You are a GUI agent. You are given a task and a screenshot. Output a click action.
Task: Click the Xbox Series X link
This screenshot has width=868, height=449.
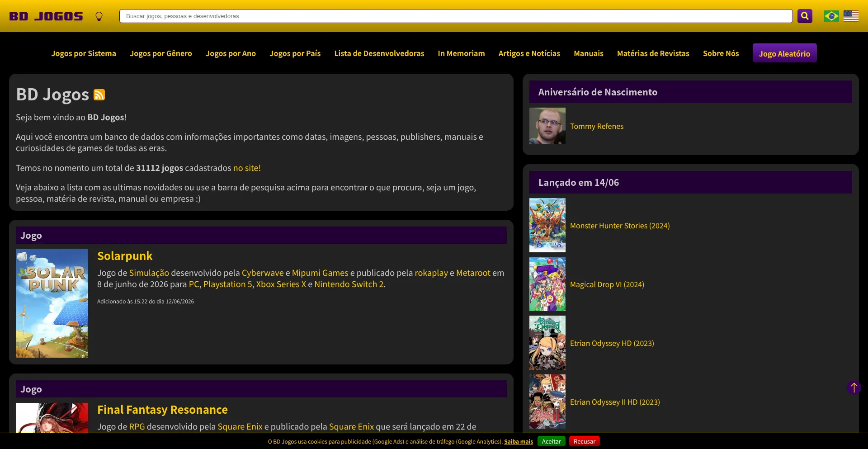point(281,284)
